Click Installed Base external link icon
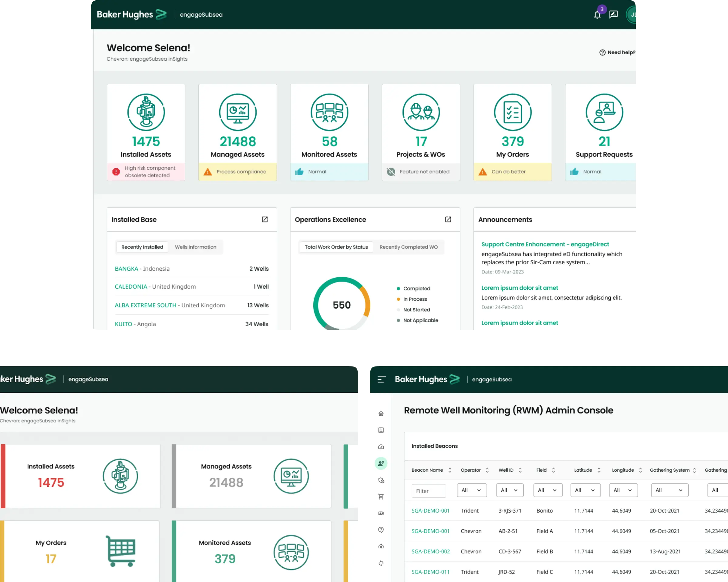The height and width of the screenshot is (582, 728). pyautogui.click(x=265, y=219)
